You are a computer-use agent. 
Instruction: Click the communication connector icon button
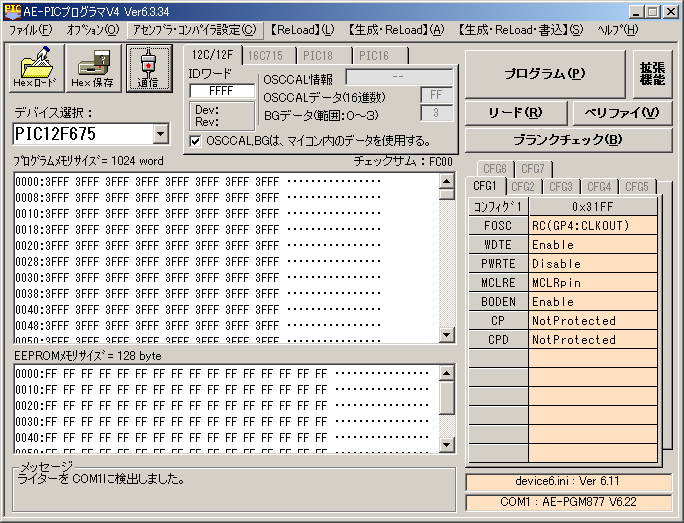[x=149, y=68]
